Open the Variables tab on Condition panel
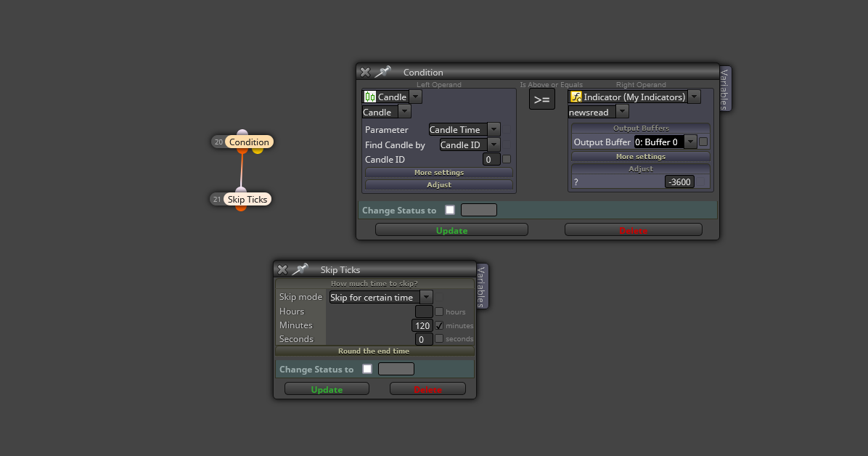868x456 pixels. [725, 89]
